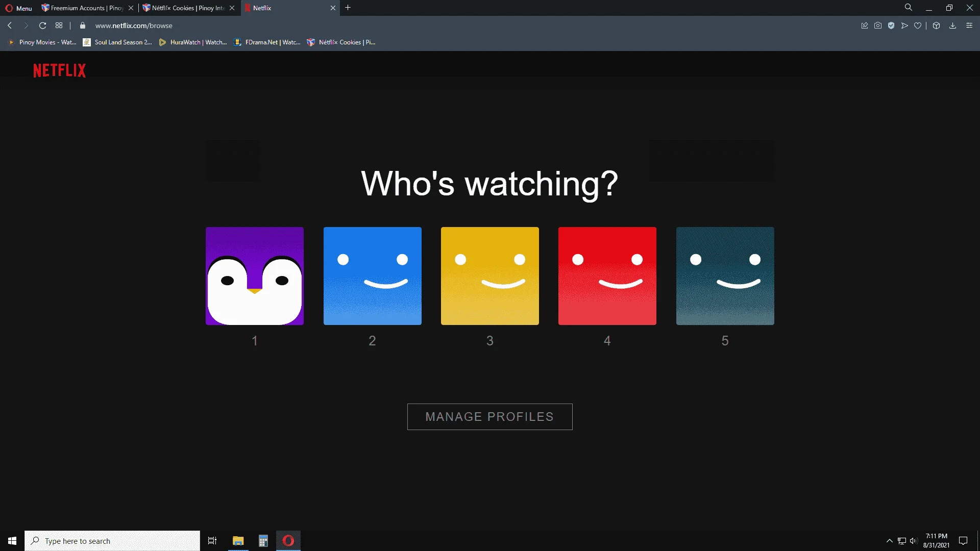Open Windows Task View
The width and height of the screenshot is (980, 551).
[212, 541]
